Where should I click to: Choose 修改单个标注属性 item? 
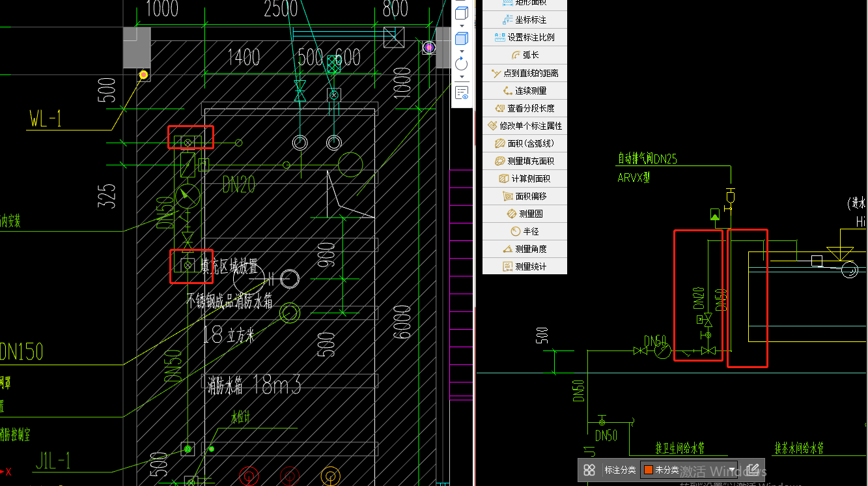[x=524, y=126]
